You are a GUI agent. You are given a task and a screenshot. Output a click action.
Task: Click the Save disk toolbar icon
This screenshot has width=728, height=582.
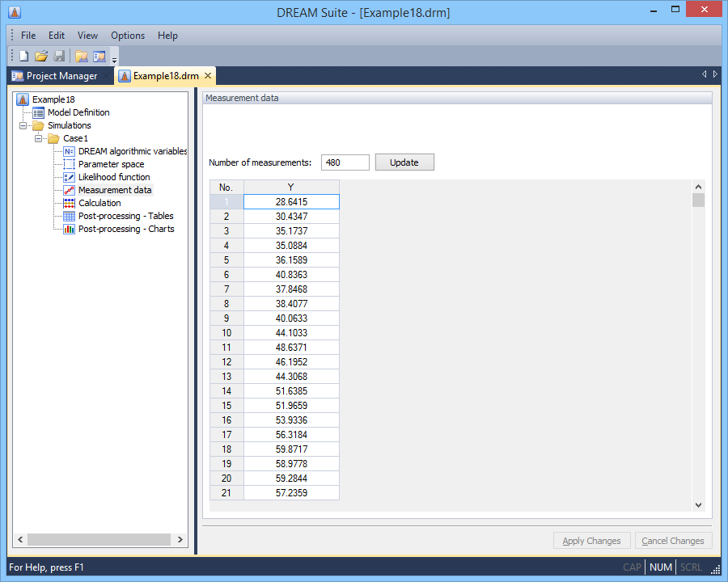59,56
